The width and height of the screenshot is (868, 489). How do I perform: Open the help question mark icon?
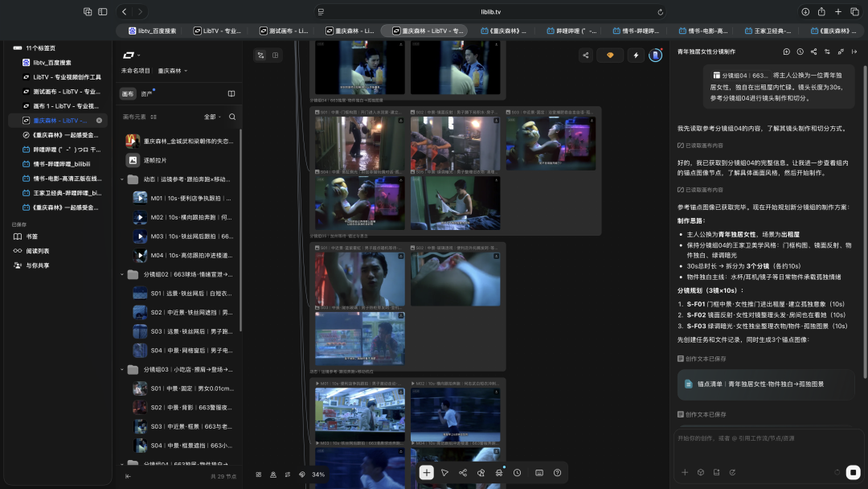pyautogui.click(x=558, y=472)
